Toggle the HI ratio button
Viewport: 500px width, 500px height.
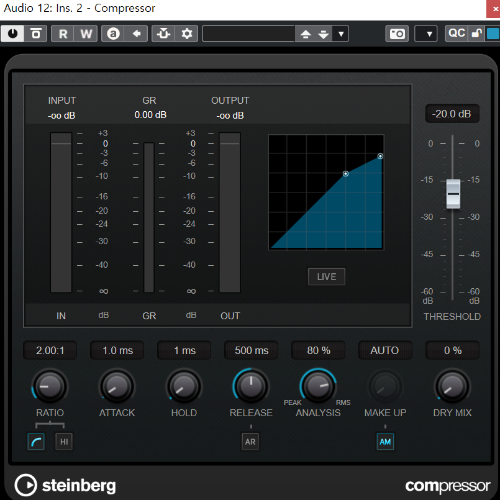[x=64, y=441]
